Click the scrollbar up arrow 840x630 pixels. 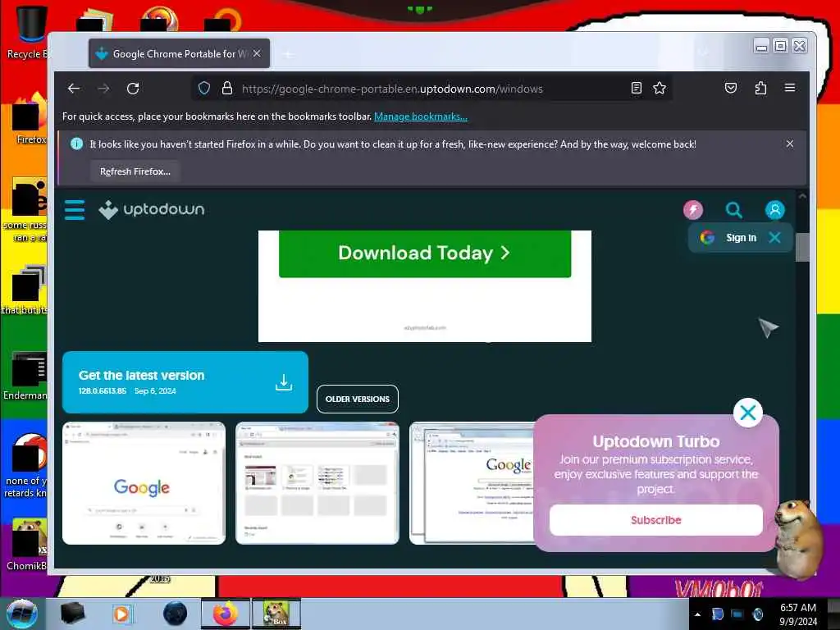[802, 197]
